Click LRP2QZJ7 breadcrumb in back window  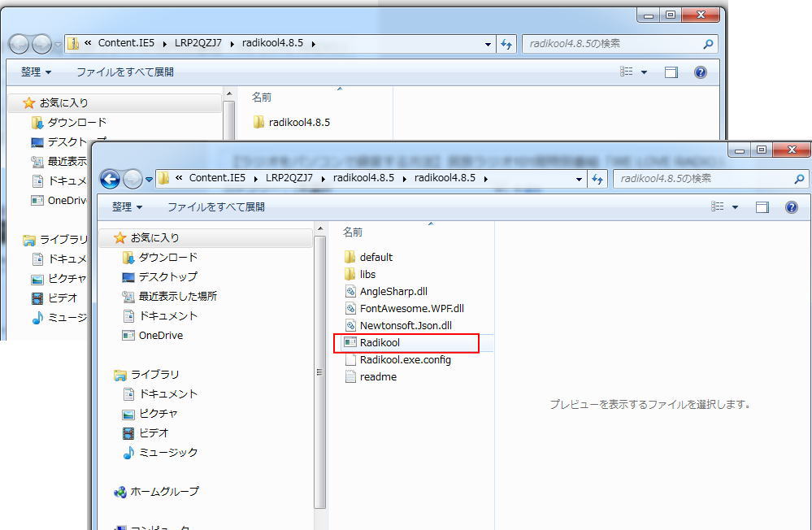[x=198, y=43]
